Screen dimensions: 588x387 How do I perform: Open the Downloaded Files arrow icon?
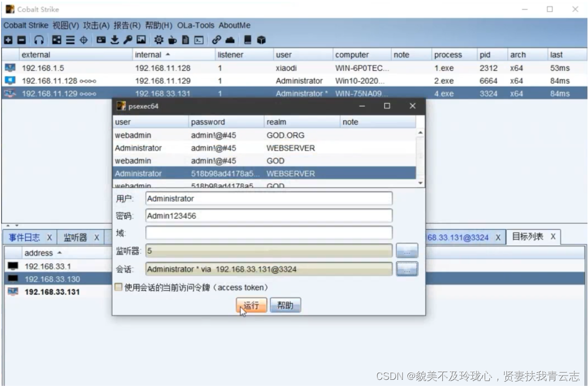(115, 40)
